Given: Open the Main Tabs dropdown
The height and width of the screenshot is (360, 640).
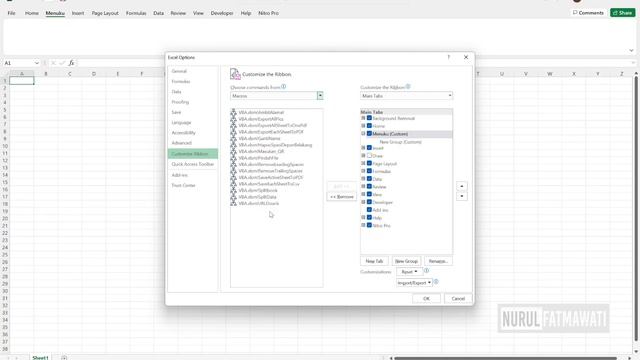Looking at the screenshot, I should [x=450, y=96].
